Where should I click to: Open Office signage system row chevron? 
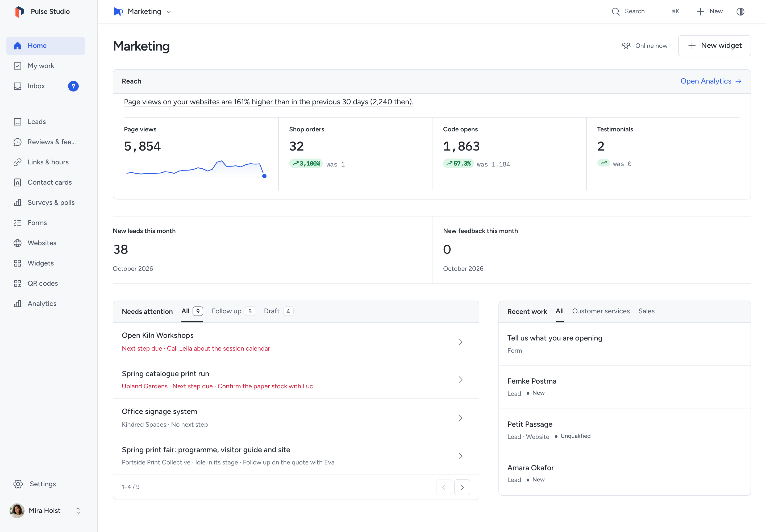[461, 418]
